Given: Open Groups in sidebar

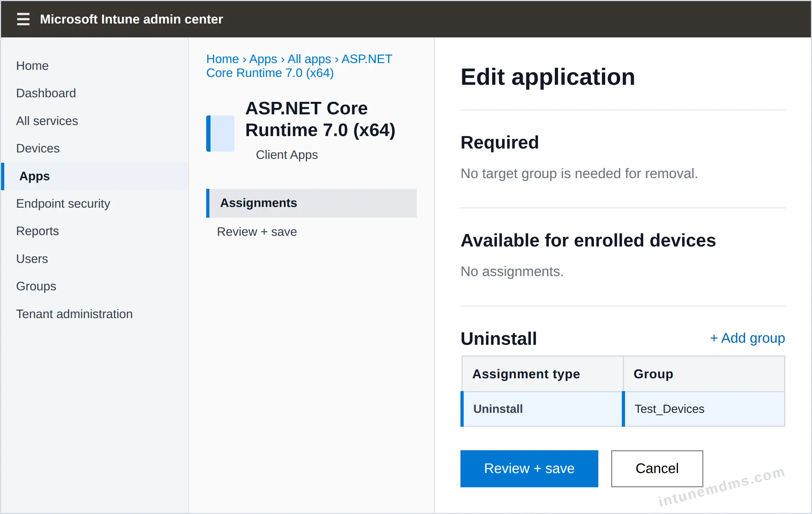Looking at the screenshot, I should click(36, 286).
